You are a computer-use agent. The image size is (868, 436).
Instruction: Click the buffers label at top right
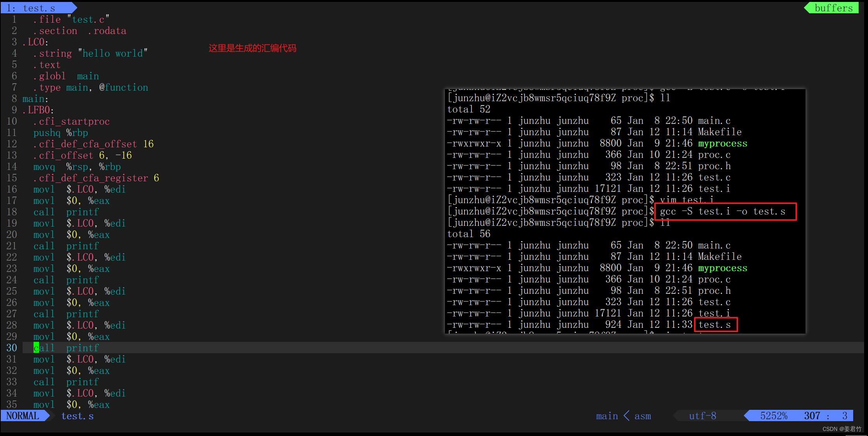pos(834,8)
